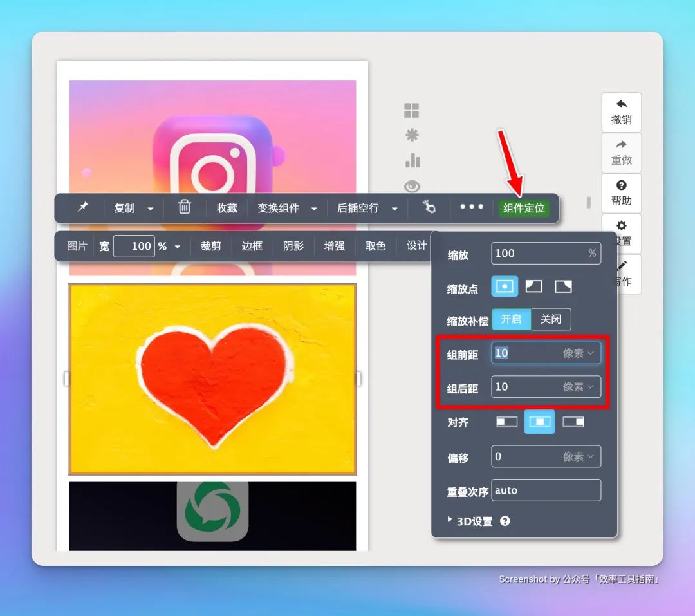Open the 裁剪 crop option
695x616 pixels.
coord(210,246)
